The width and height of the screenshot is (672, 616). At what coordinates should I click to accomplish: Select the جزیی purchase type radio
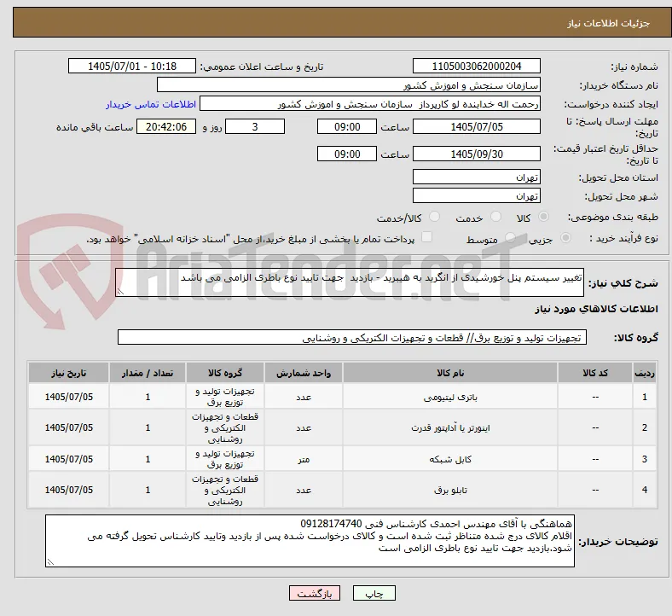pos(565,238)
